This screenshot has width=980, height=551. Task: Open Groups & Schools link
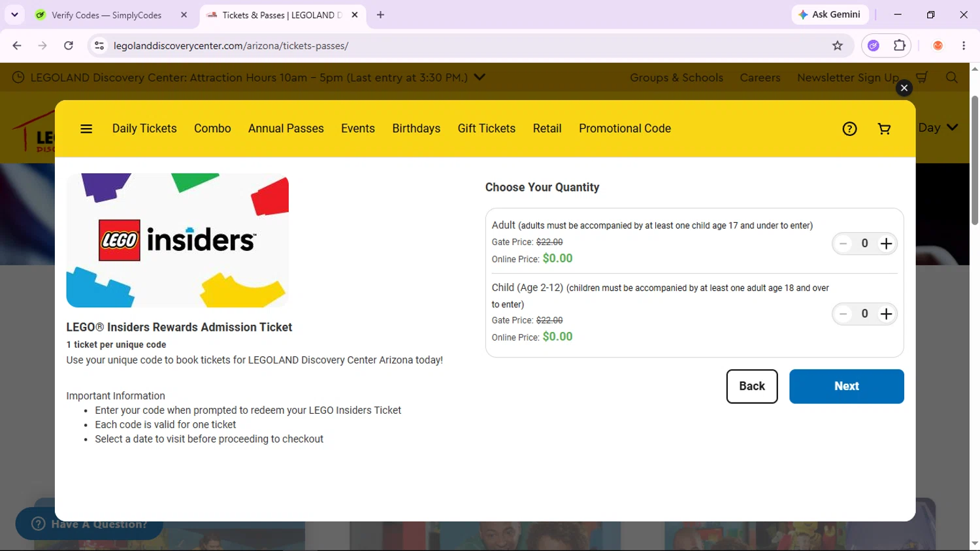676,78
